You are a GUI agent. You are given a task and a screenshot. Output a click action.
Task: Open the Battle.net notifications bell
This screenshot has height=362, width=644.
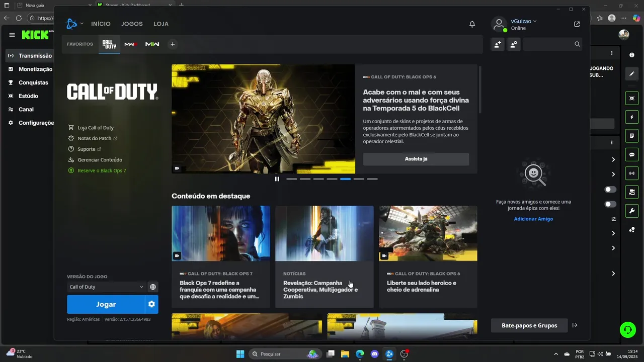click(472, 24)
